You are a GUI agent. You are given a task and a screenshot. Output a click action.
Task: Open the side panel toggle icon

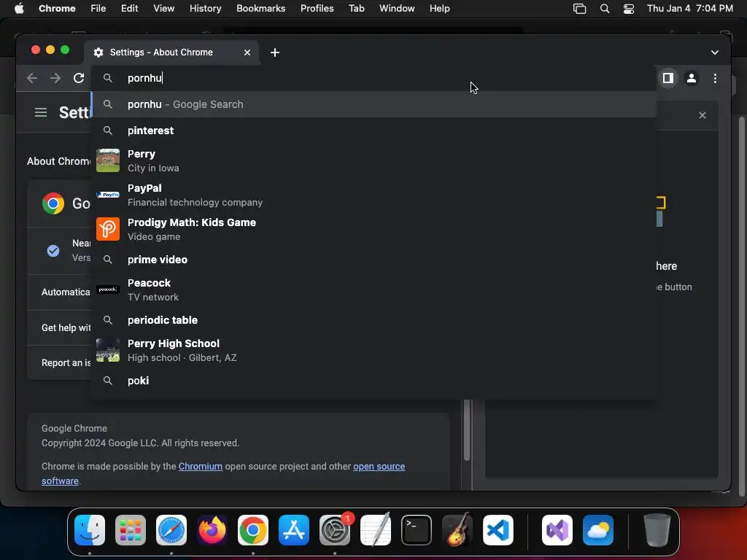pos(668,78)
